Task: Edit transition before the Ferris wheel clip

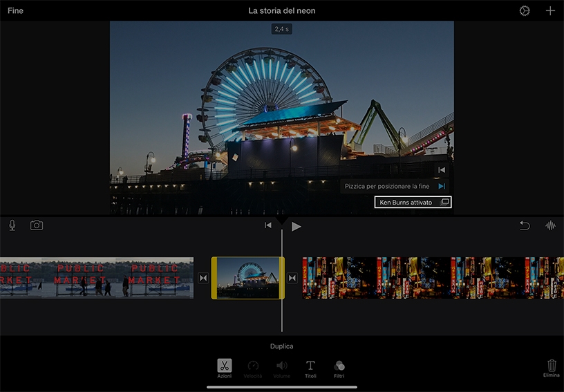Action: coord(203,278)
